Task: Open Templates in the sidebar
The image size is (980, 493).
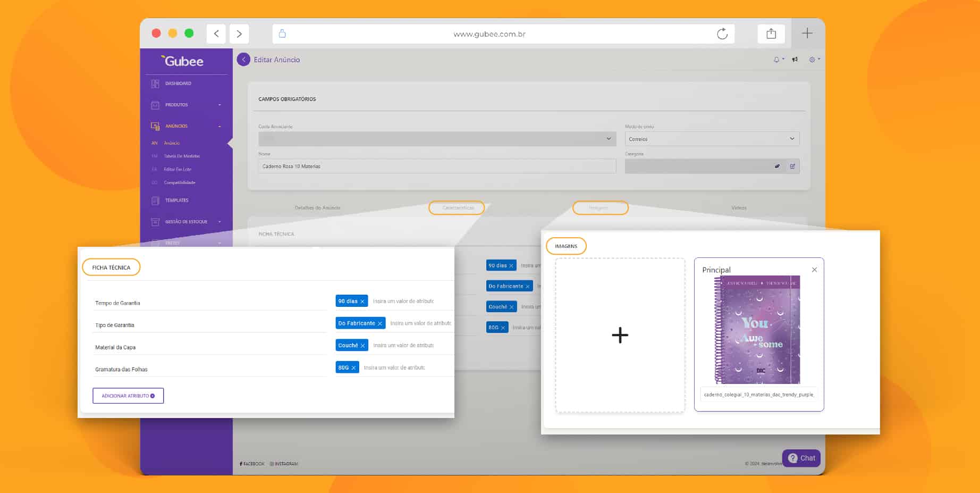Action: 176,200
